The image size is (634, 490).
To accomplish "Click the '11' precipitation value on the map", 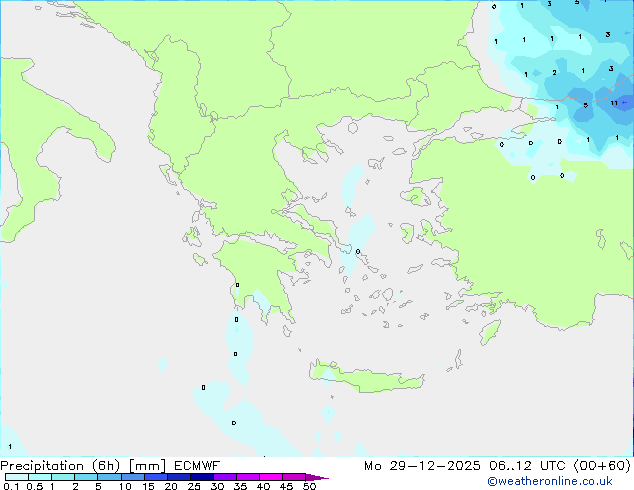I will coord(614,103).
